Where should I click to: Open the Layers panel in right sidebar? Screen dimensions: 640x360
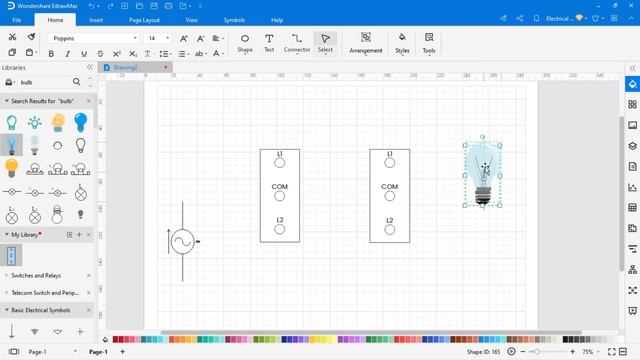pos(632,146)
